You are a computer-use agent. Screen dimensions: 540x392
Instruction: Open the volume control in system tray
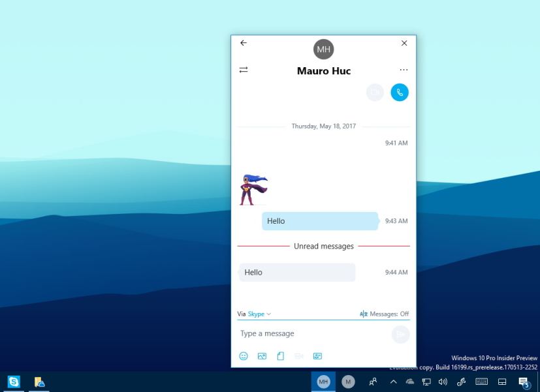point(443,382)
